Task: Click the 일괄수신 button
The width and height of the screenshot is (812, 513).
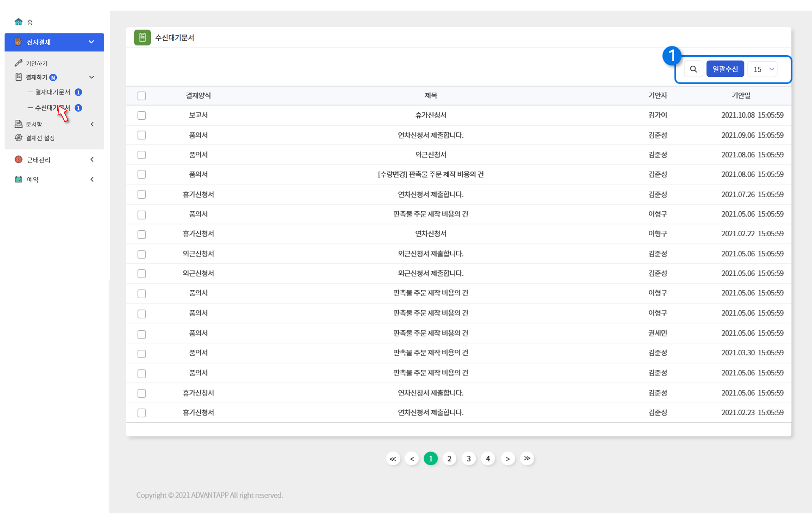Action: pos(725,69)
